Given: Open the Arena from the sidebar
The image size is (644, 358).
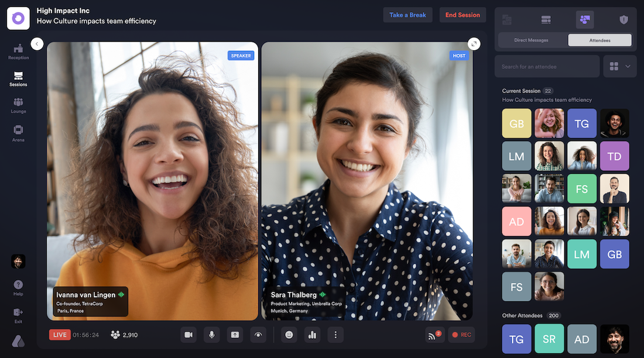Looking at the screenshot, I should (18, 133).
